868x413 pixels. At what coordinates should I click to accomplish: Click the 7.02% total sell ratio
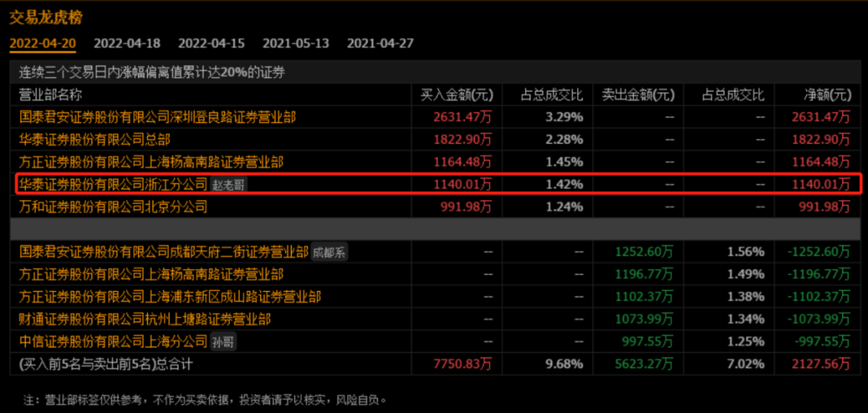747,364
